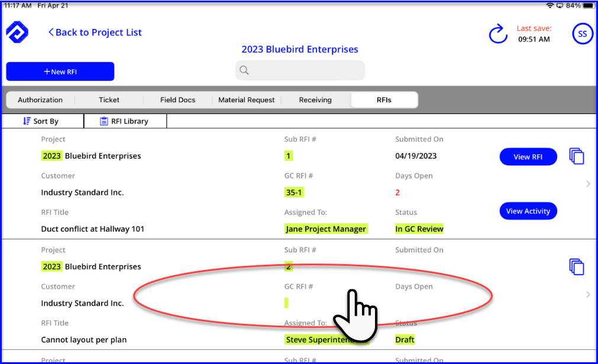Viewport: 598px width, 364px height.
Task: Open the Field Docs tab
Action: coord(177,100)
